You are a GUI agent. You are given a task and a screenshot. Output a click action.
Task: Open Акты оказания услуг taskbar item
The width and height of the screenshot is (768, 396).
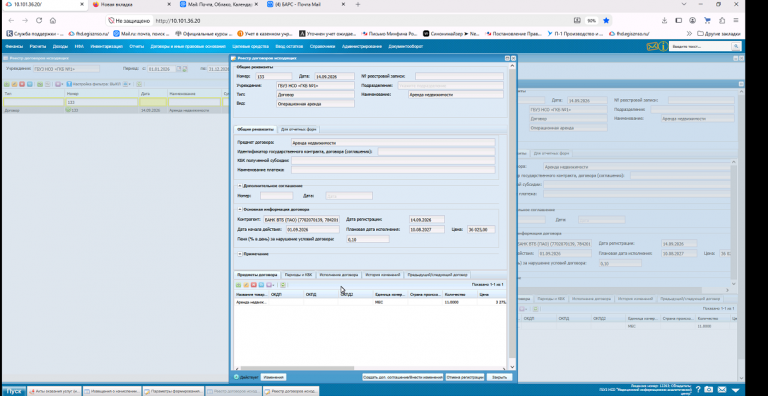(x=54, y=391)
